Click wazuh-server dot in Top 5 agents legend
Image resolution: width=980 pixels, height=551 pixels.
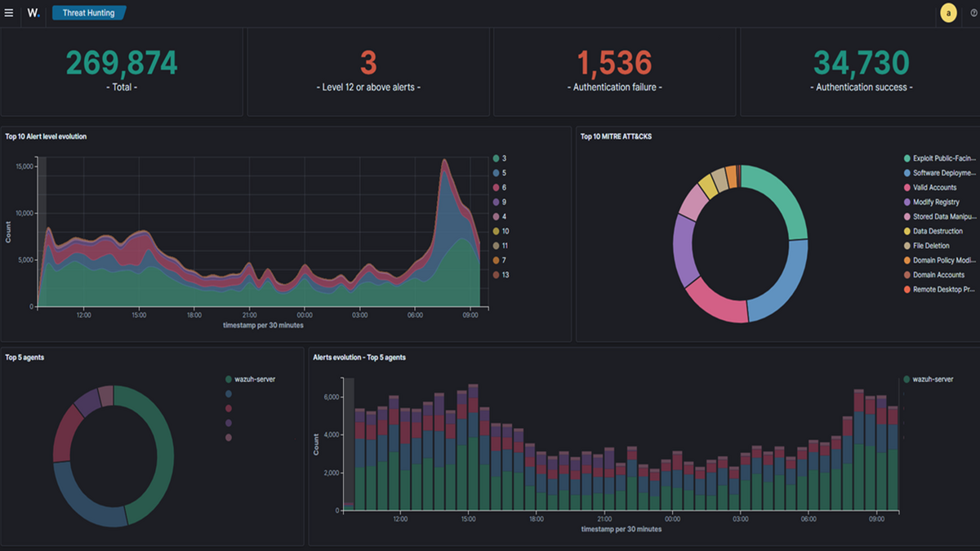[x=229, y=380]
